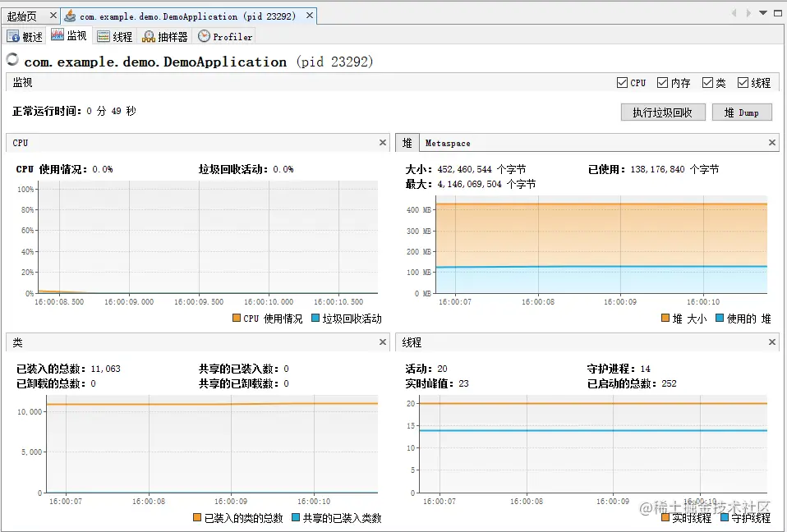Click the 共享的已装入数 label

[238, 369]
